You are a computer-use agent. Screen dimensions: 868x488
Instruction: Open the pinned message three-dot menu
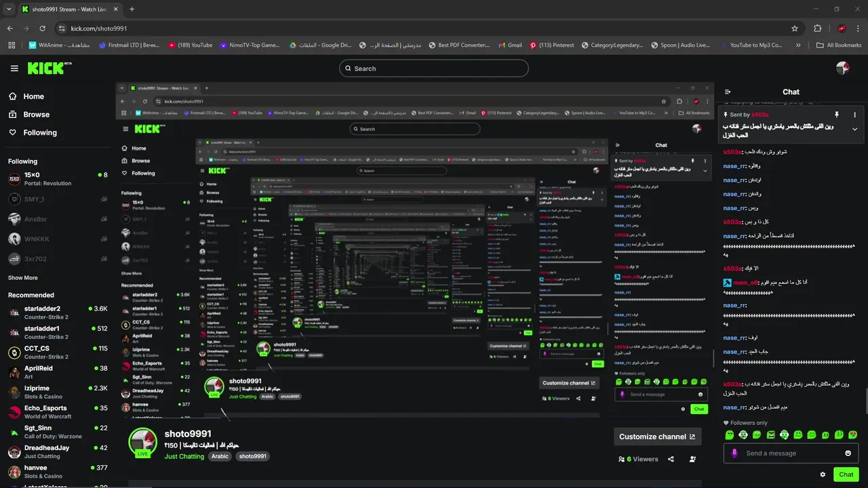(x=854, y=115)
